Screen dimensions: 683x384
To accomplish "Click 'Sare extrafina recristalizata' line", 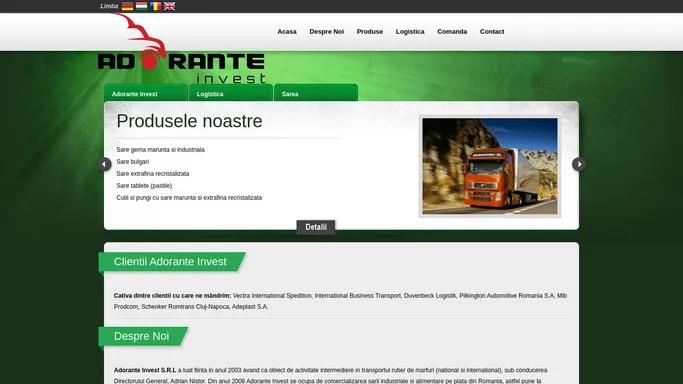I will [152, 174].
